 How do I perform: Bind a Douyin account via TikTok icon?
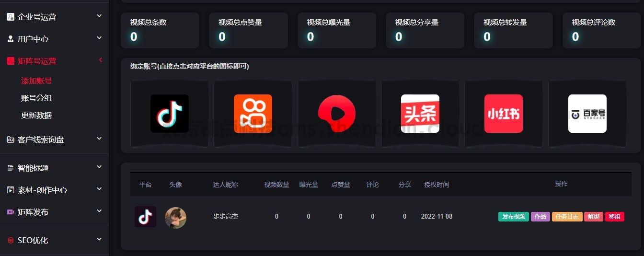(x=169, y=114)
